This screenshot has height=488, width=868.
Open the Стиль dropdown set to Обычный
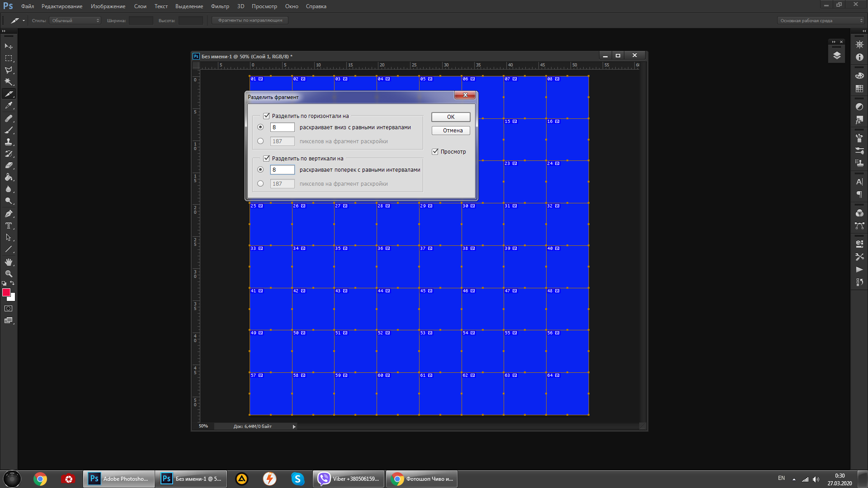tap(75, 20)
